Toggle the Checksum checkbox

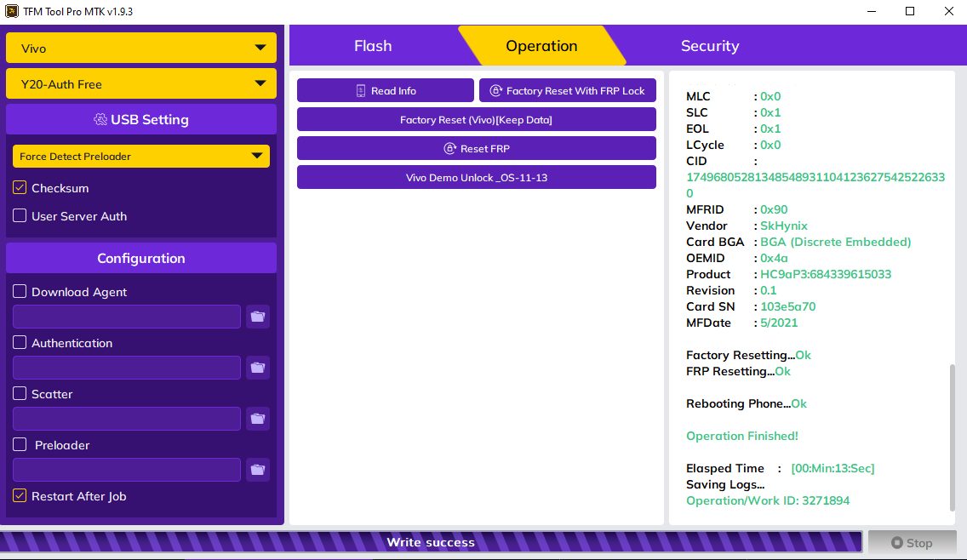click(20, 187)
